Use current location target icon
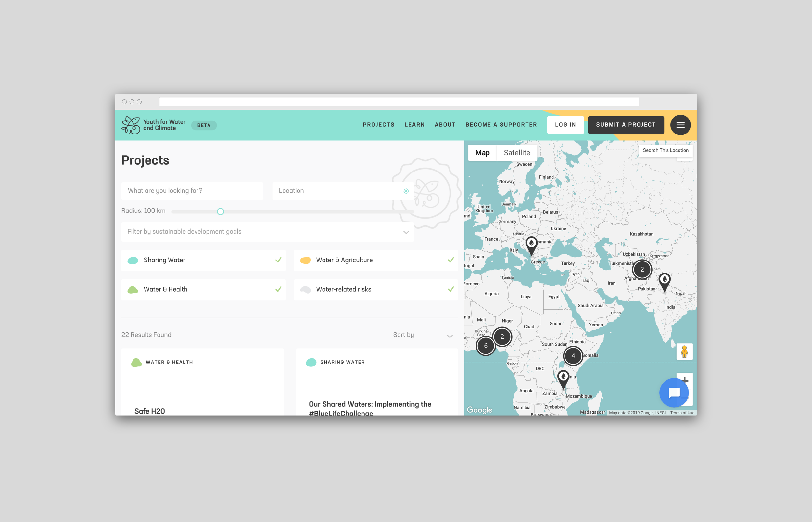 (406, 191)
